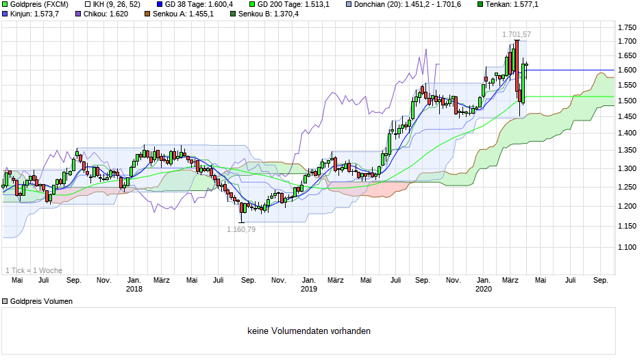Click Donchian (20): 1.451,2 - 1.701,6 label
The width and height of the screenshot is (644, 360).
(x=408, y=5)
